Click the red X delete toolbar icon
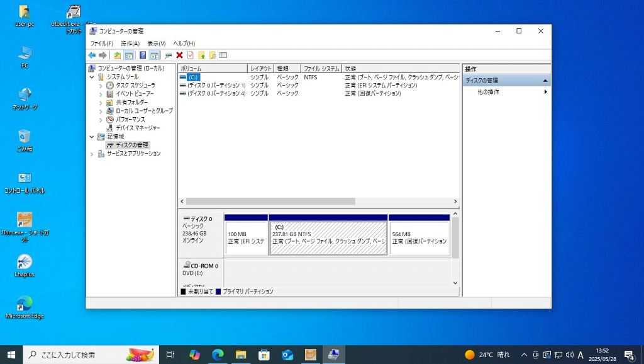 (x=179, y=55)
